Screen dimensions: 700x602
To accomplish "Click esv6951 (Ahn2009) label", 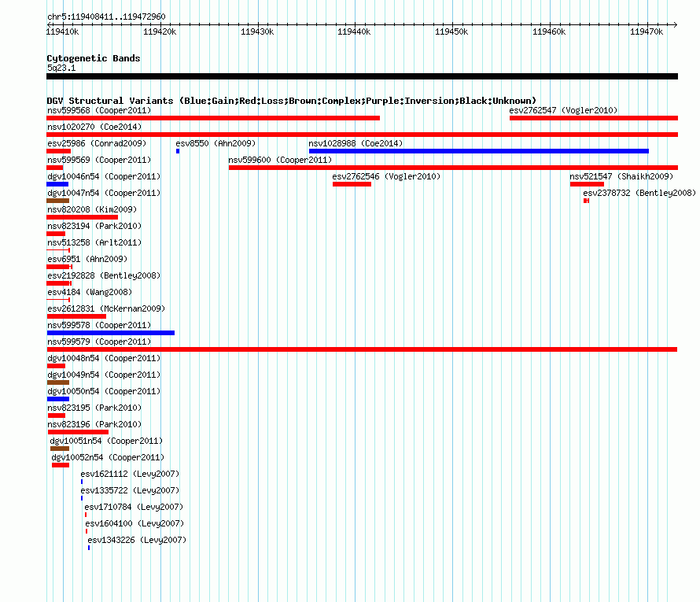I will pos(87,259).
